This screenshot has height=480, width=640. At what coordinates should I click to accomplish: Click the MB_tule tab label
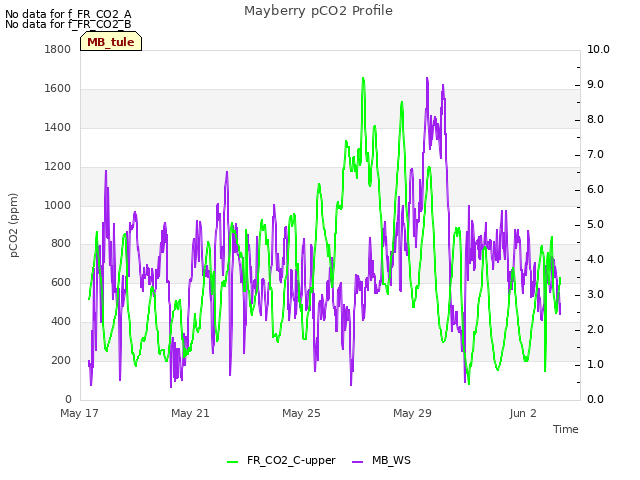pos(111,42)
